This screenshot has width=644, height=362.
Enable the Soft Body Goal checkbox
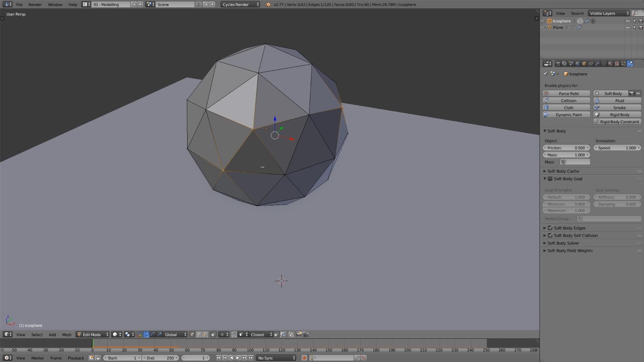click(550, 179)
